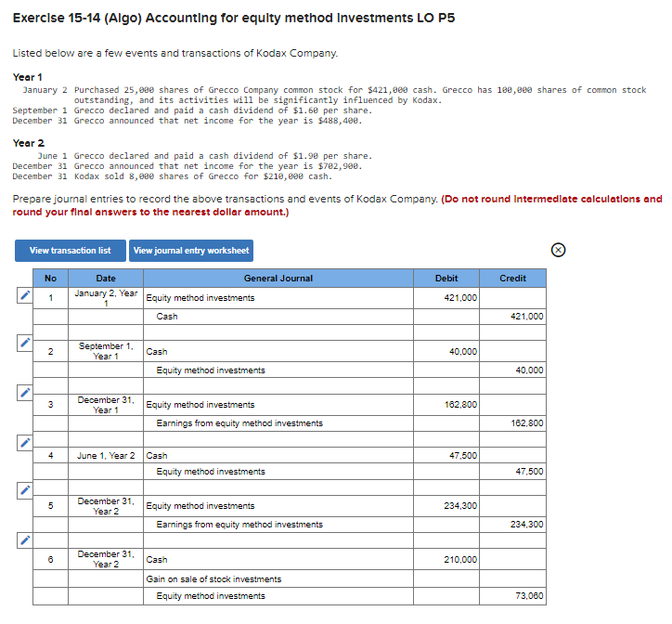Viewport: 672px width, 624px height.
Task: Select Cash account in entry 6
Action: (x=278, y=559)
